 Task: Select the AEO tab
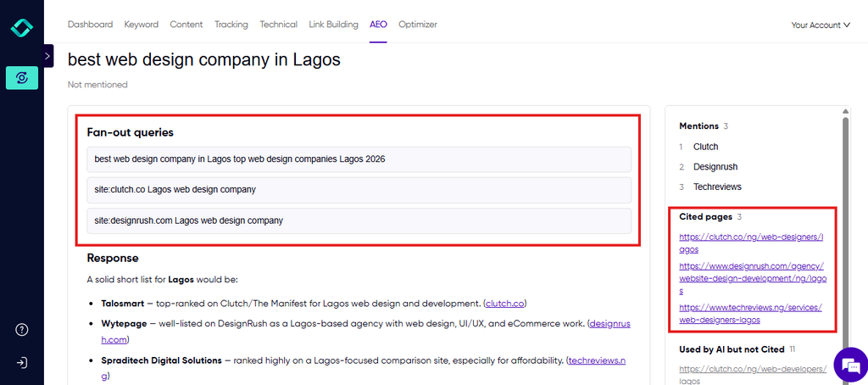point(378,25)
